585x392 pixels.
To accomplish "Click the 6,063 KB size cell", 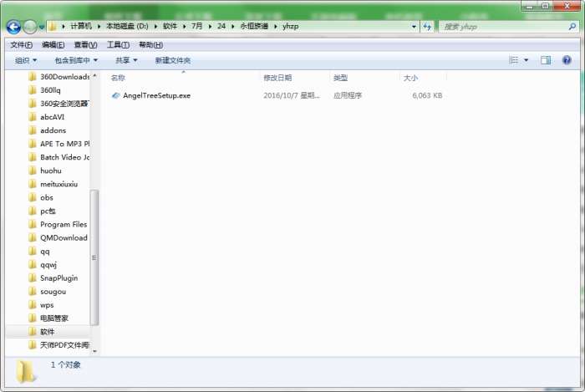I will click(x=427, y=95).
